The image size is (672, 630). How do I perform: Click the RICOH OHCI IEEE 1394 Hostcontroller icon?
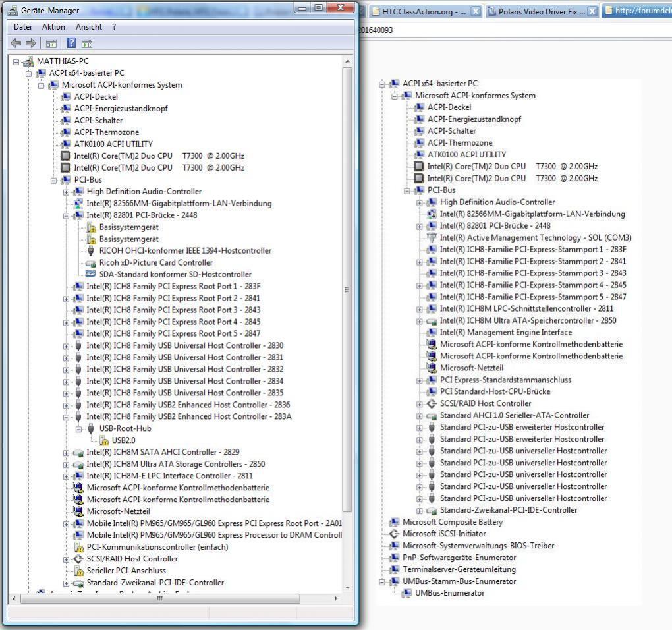point(90,250)
